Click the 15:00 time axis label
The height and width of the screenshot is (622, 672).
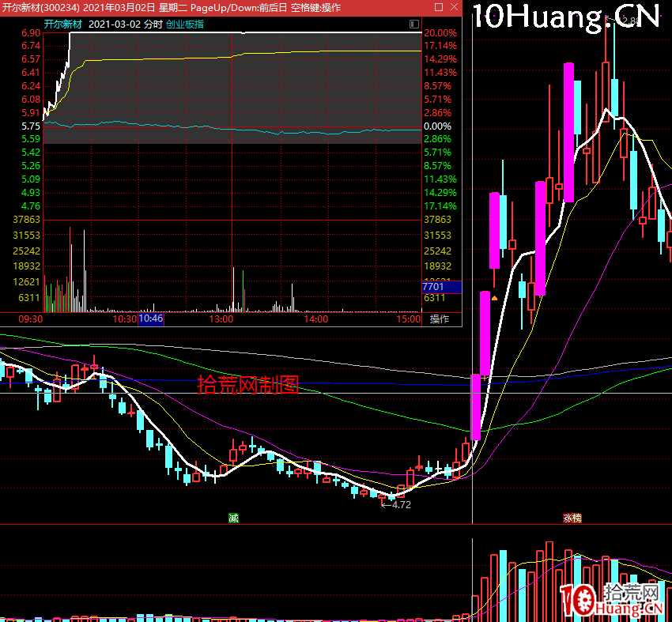click(409, 319)
